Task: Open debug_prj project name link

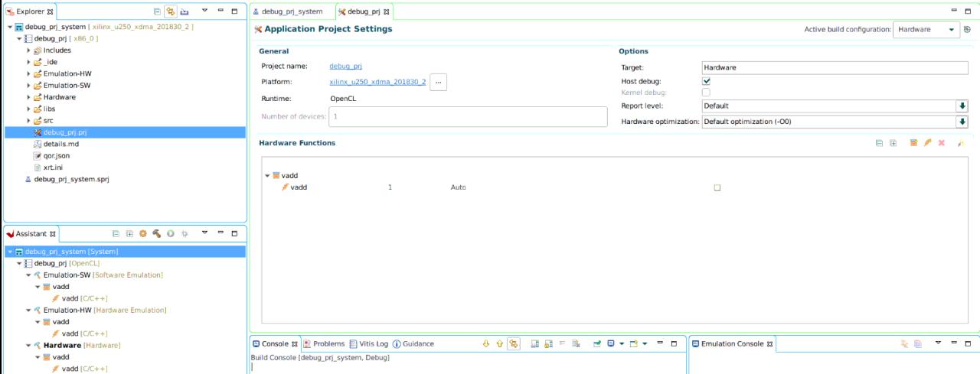Action: 345,67
